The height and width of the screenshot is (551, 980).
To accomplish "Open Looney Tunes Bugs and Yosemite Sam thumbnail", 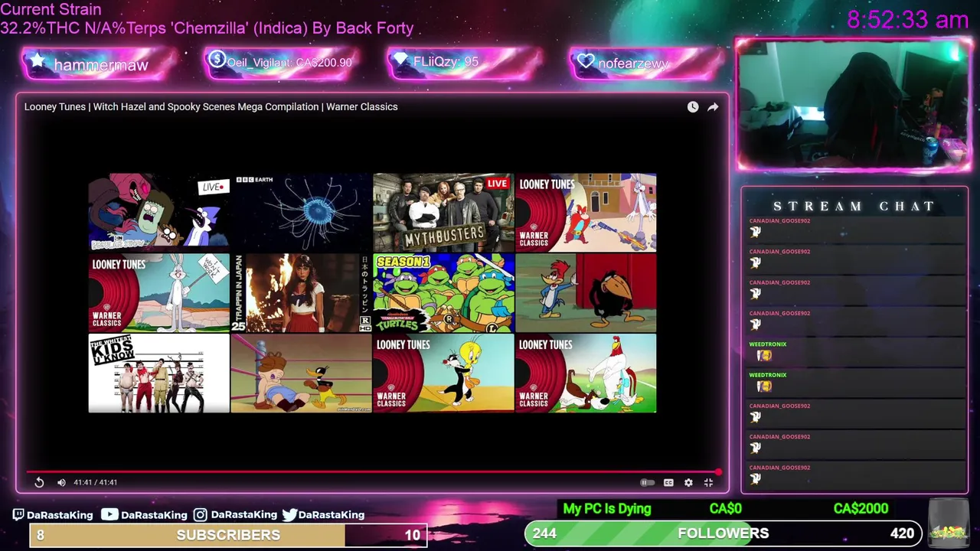I will 586,212.
